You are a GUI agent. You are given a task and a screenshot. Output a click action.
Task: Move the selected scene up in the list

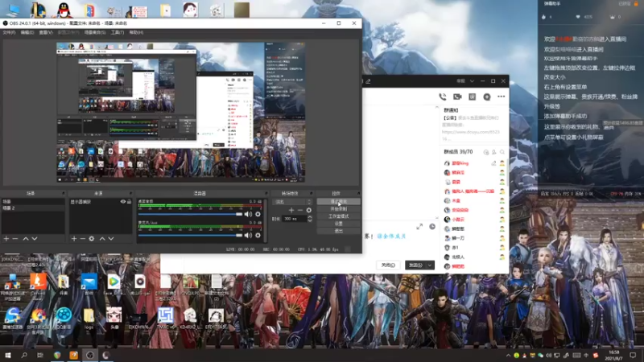click(x=26, y=238)
